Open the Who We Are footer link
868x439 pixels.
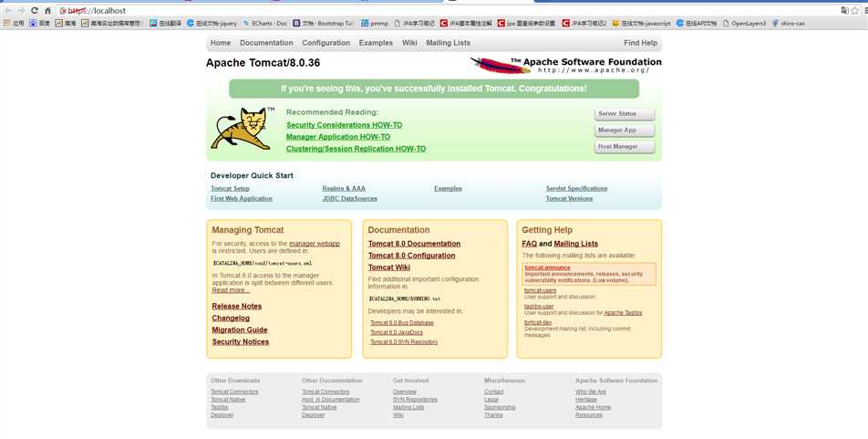point(591,392)
